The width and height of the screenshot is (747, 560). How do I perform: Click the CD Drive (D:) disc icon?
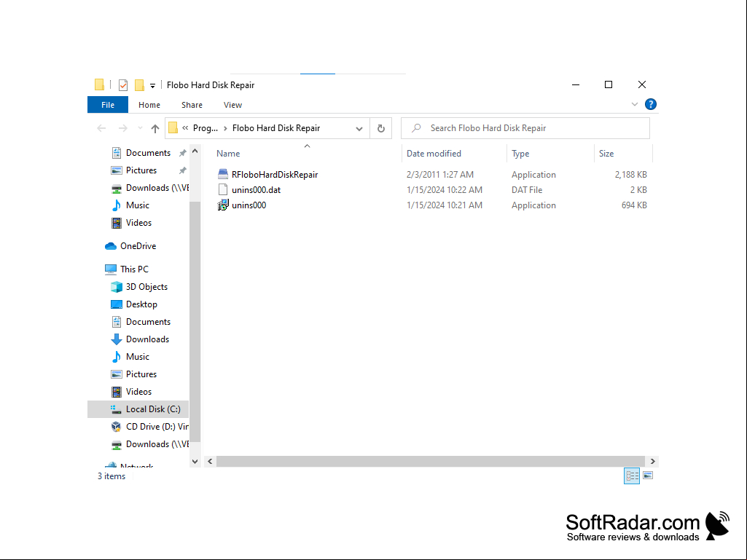tap(117, 427)
